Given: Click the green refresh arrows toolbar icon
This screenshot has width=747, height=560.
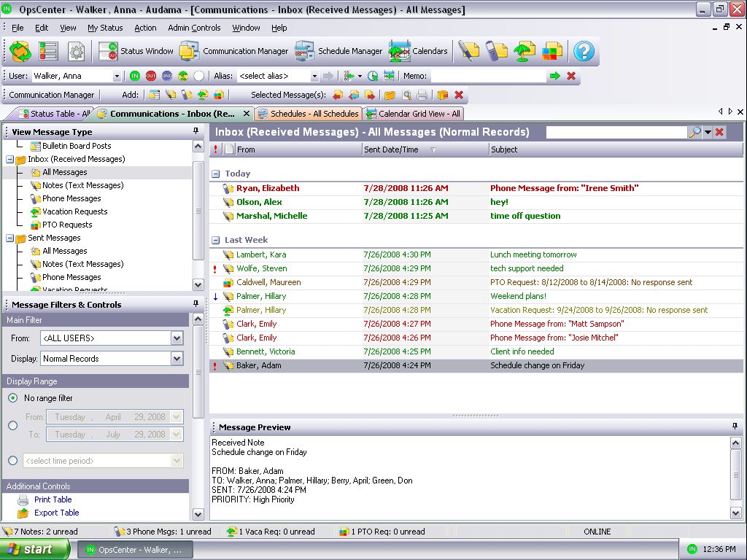Looking at the screenshot, I should [x=20, y=51].
